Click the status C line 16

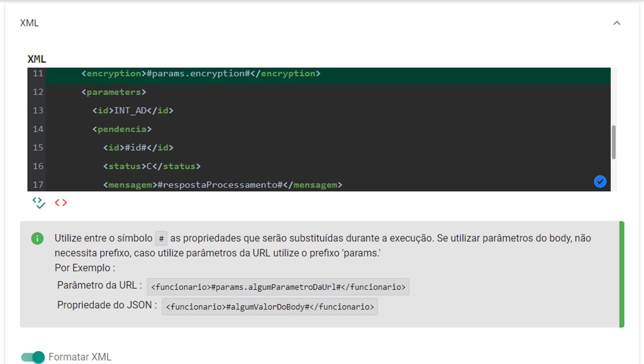pos(152,166)
